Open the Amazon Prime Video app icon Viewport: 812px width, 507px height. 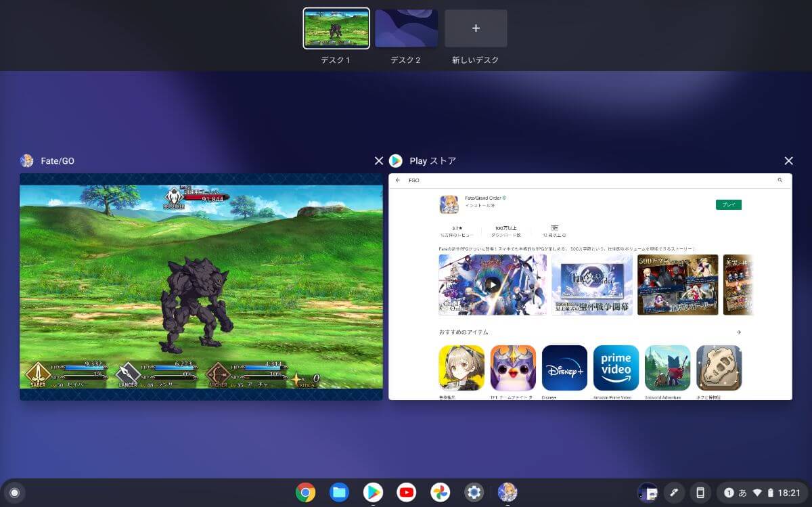(x=616, y=368)
